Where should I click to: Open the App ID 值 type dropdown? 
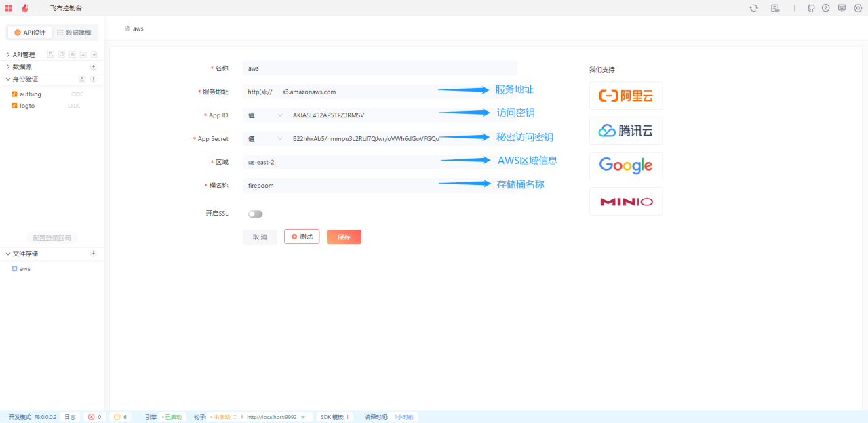coord(265,115)
